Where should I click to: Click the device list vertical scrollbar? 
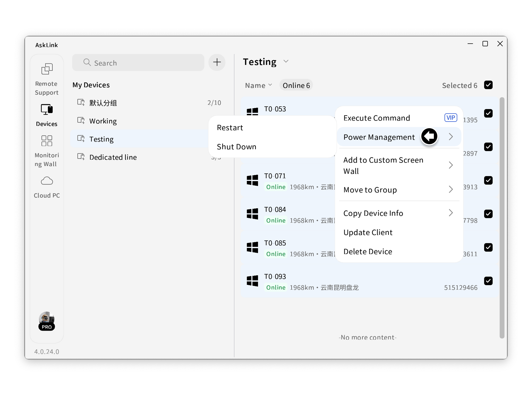[502, 218]
